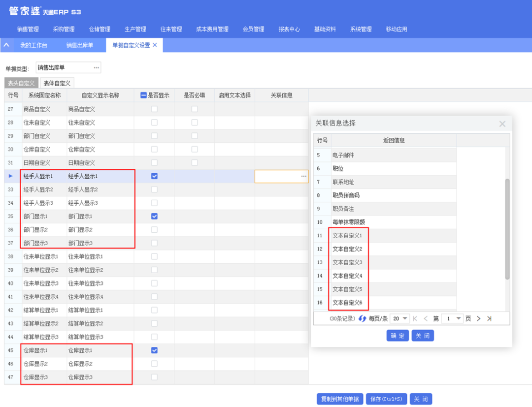Click the refresh icon in the dialog pager
Image resolution: width=532 pixels, height=407 pixels.
click(x=363, y=319)
